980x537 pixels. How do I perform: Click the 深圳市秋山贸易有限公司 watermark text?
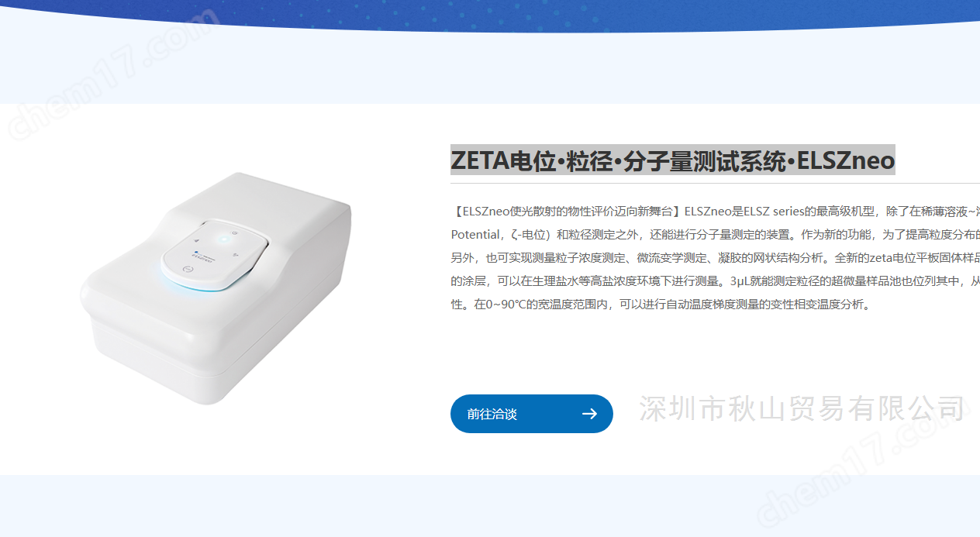pos(803,408)
